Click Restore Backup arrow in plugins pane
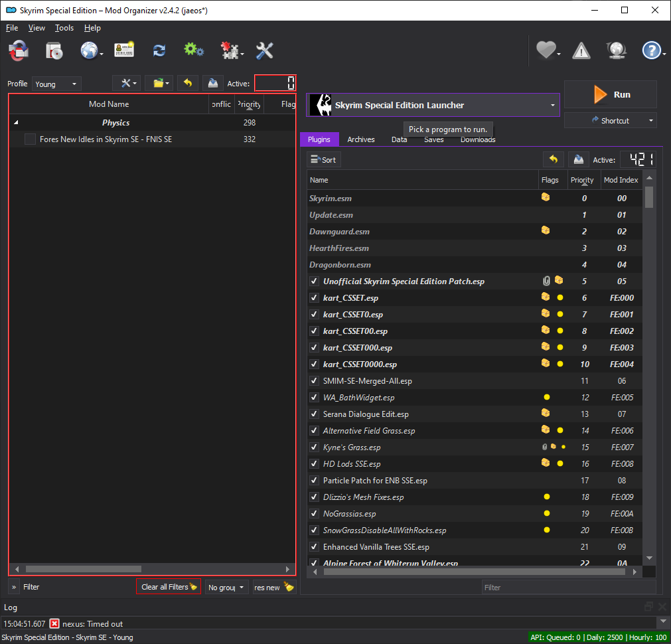671x644 pixels. (554, 160)
